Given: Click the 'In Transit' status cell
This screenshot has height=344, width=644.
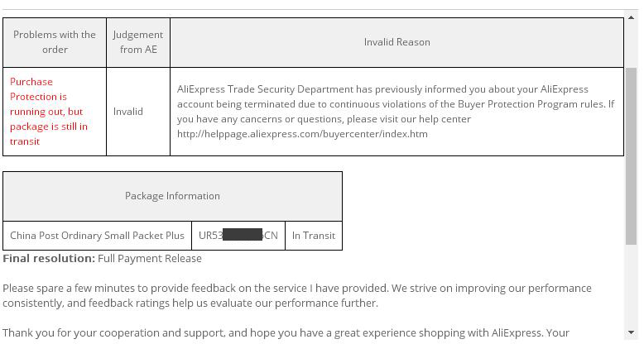Looking at the screenshot, I should pyautogui.click(x=314, y=236).
